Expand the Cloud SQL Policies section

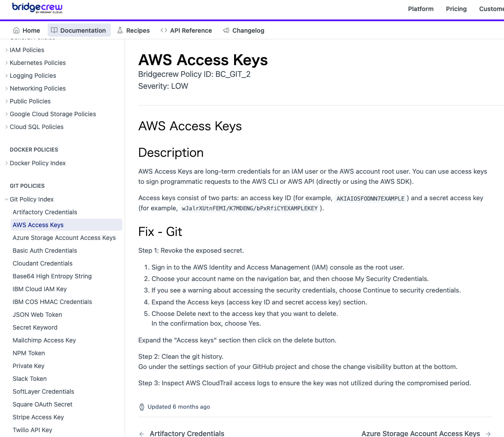click(7, 127)
